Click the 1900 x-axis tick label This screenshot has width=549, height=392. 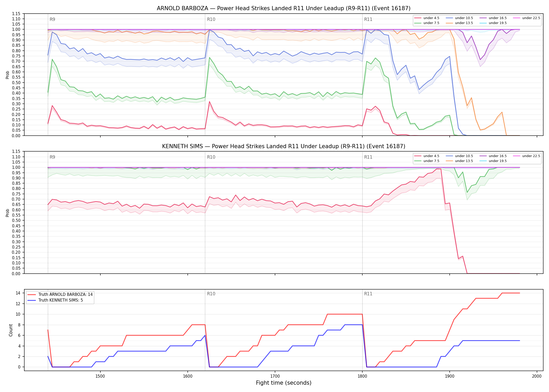pyautogui.click(x=449, y=376)
